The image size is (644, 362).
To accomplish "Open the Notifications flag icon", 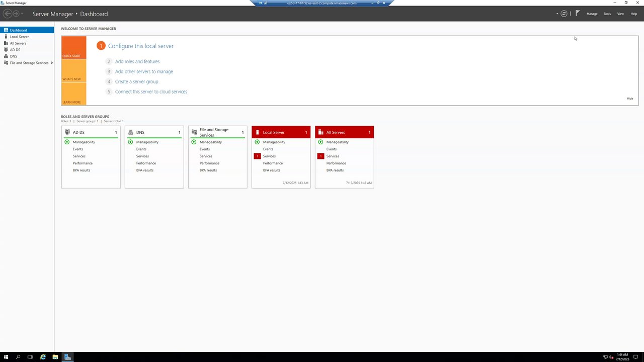I will 578,14.
